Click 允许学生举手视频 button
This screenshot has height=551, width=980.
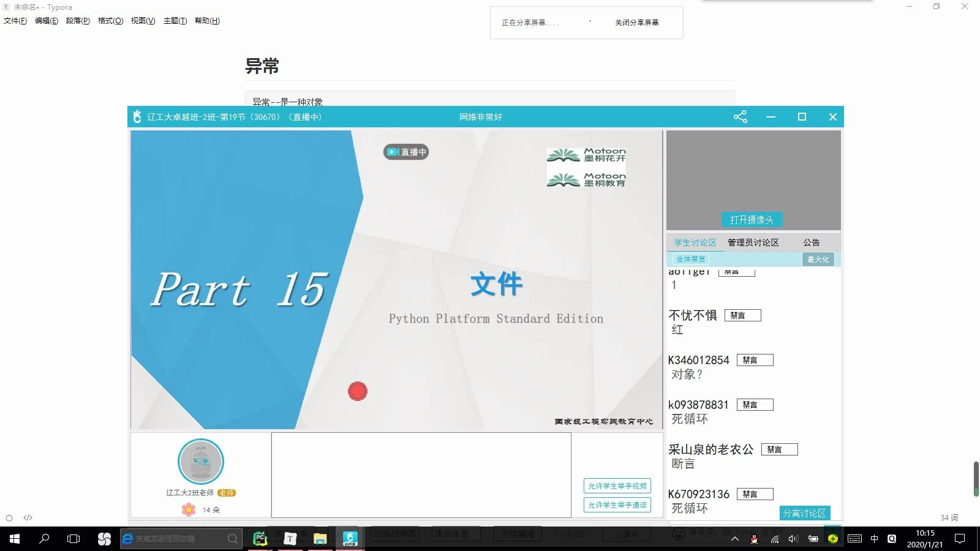tap(617, 485)
